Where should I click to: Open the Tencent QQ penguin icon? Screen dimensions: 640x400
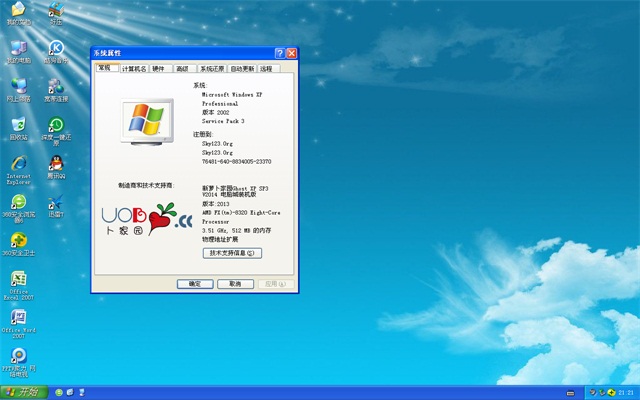coord(56,164)
